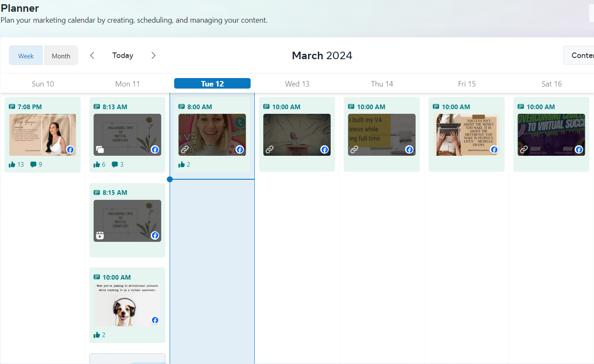
Task: Switch to the Month view tab
Action: [61, 55]
